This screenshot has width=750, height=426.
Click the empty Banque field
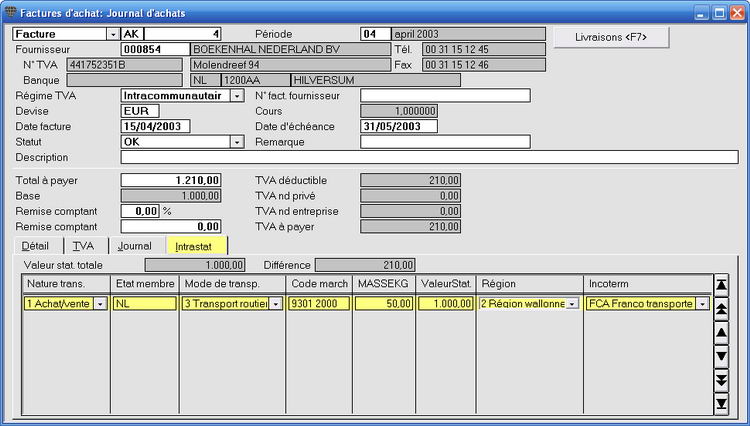[124, 80]
